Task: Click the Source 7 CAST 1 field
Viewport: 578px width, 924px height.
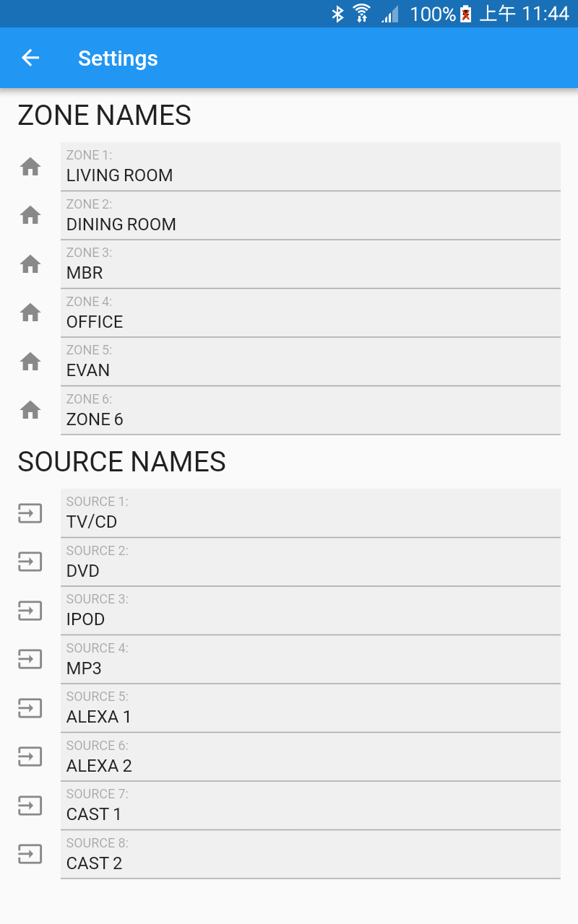Action: [x=311, y=806]
